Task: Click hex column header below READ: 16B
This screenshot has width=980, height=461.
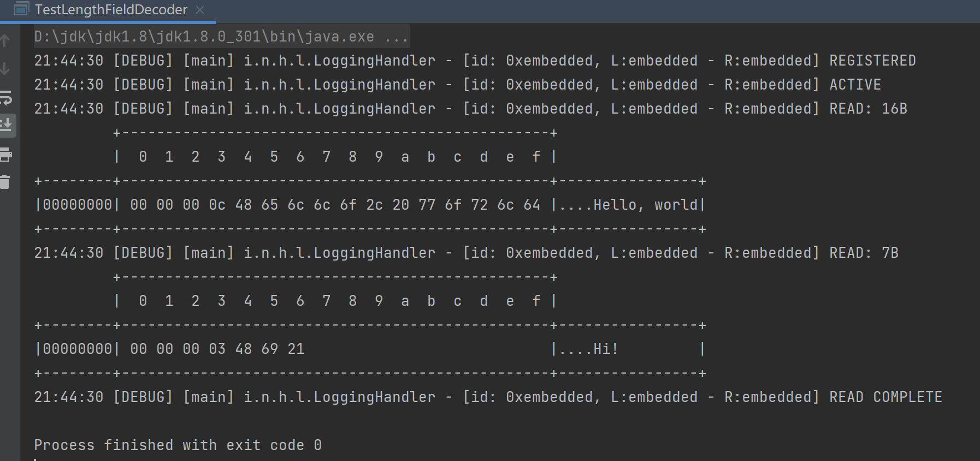Action: 334,157
